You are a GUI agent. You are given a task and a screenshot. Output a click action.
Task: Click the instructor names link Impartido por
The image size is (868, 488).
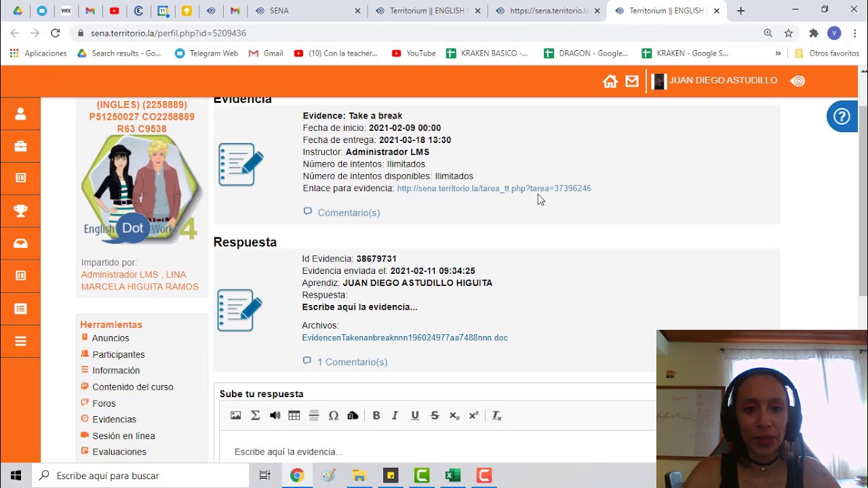click(x=140, y=281)
